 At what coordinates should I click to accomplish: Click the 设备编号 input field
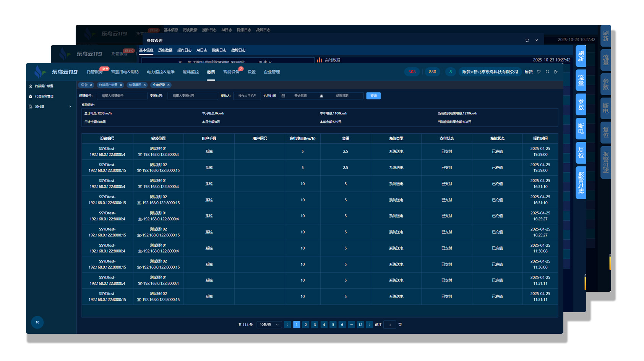122,96
